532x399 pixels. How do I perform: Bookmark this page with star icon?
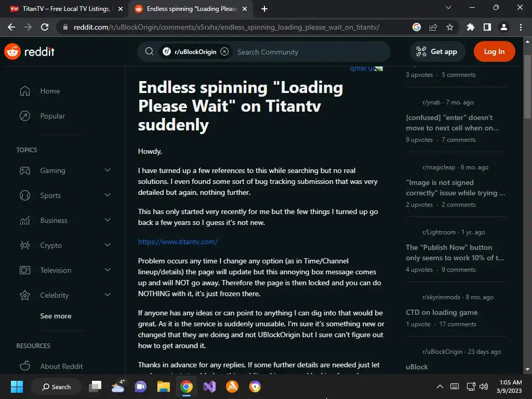(450, 27)
